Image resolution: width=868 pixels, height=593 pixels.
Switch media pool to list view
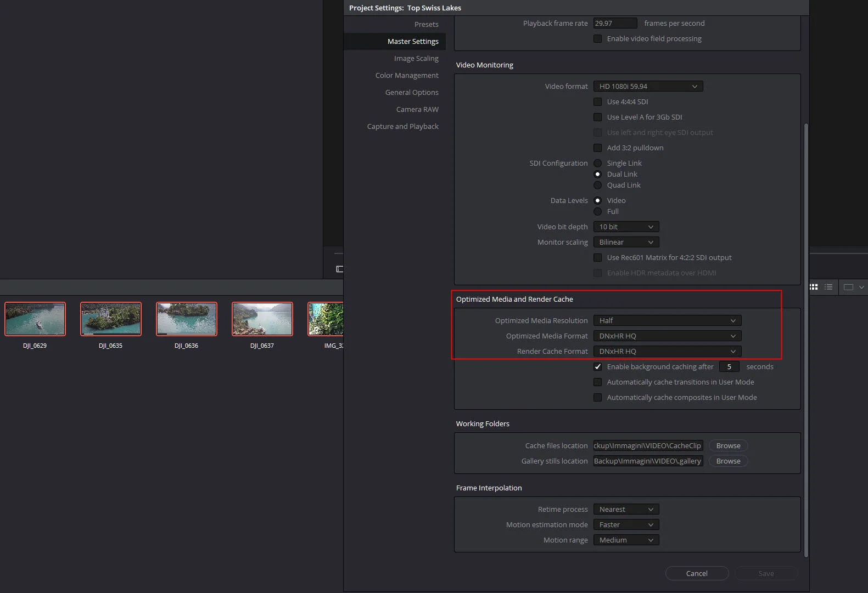click(828, 287)
